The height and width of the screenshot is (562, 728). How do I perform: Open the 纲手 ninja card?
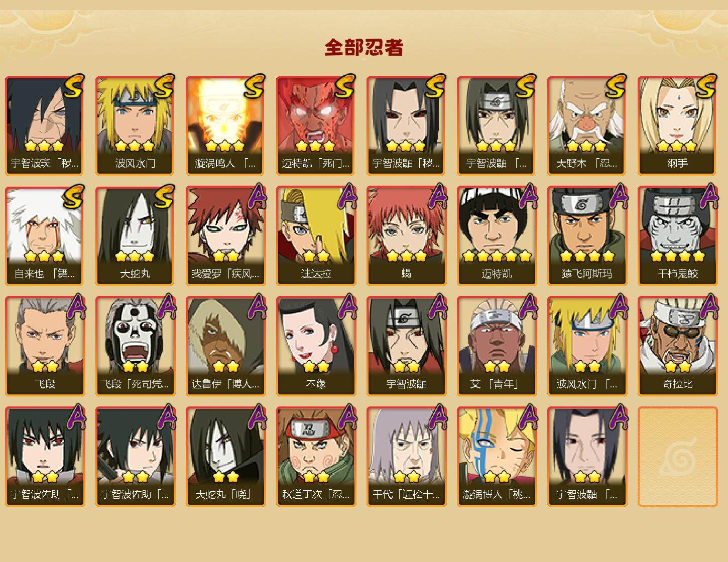pyautogui.click(x=677, y=125)
